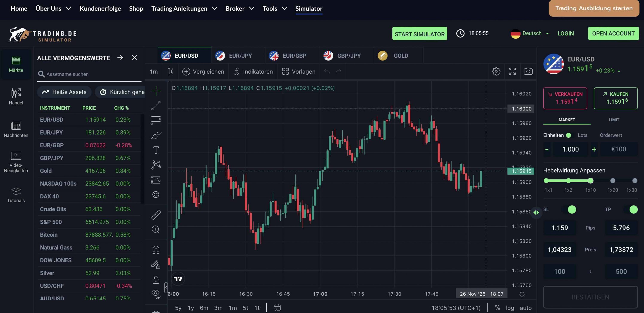This screenshot has width=644, height=313.
Task: Enable stay in drawing mode
Action: (x=156, y=264)
